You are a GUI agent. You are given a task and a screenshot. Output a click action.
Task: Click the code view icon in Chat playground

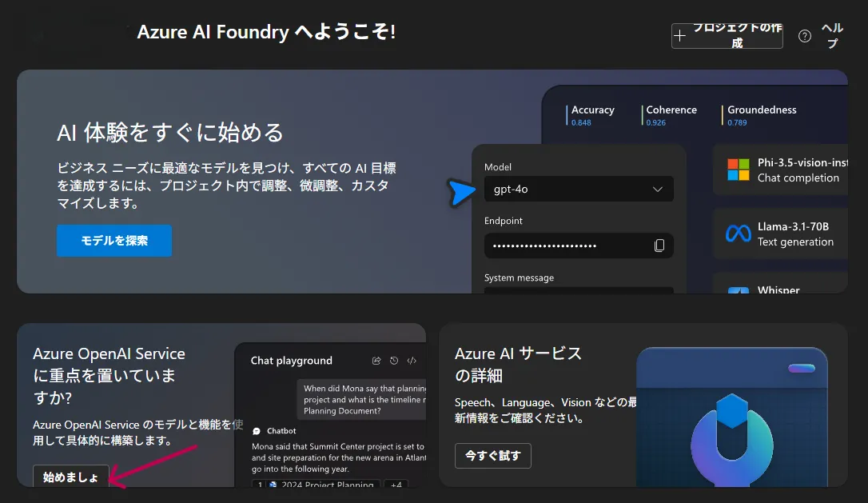coord(412,361)
